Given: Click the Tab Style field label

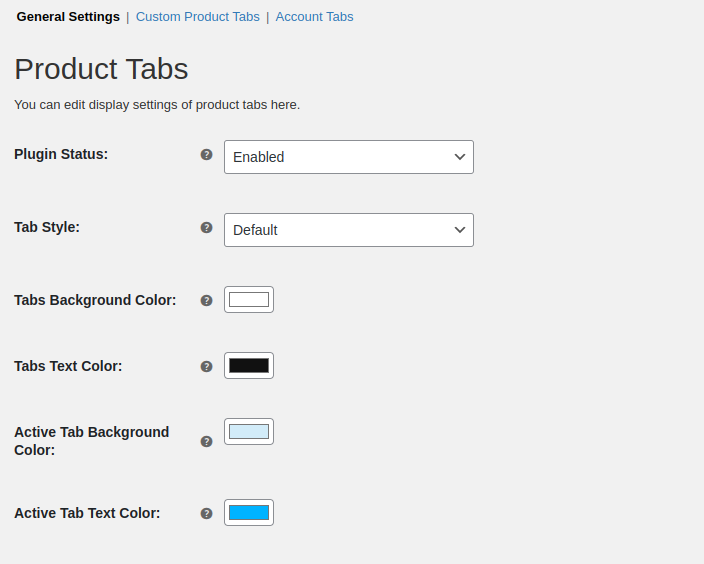Looking at the screenshot, I should point(47,227).
